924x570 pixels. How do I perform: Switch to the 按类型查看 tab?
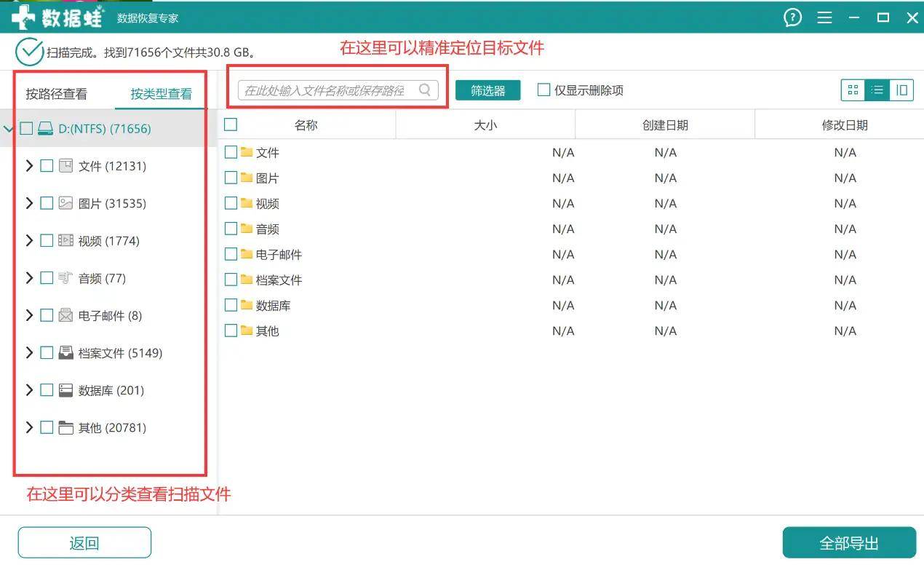(160, 93)
